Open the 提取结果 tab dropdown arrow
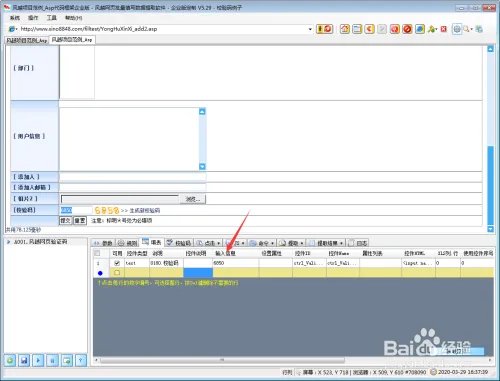The image size is (500, 381). tap(342, 243)
